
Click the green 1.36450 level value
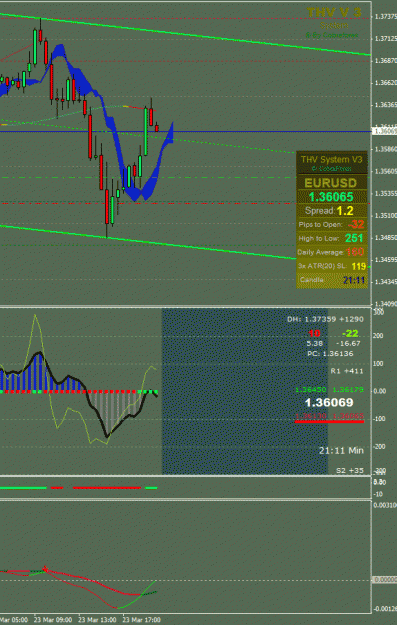[x=311, y=389]
